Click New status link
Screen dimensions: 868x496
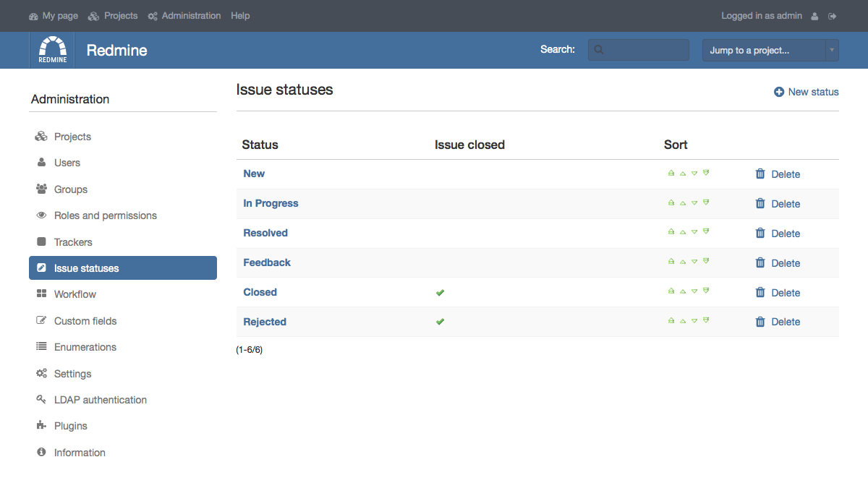pos(807,92)
